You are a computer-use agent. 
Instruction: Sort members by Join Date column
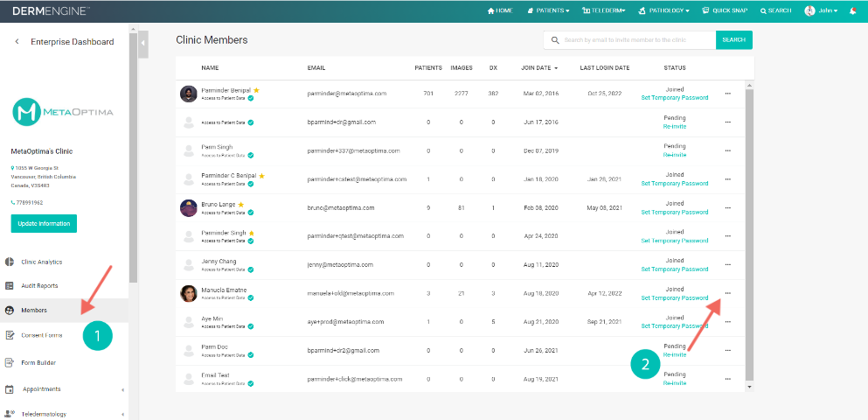pyautogui.click(x=538, y=68)
